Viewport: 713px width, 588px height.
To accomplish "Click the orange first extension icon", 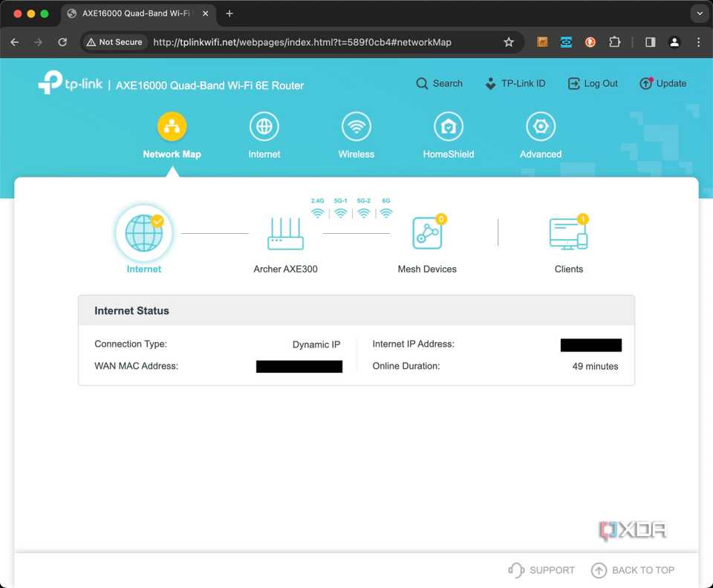I will click(x=542, y=42).
